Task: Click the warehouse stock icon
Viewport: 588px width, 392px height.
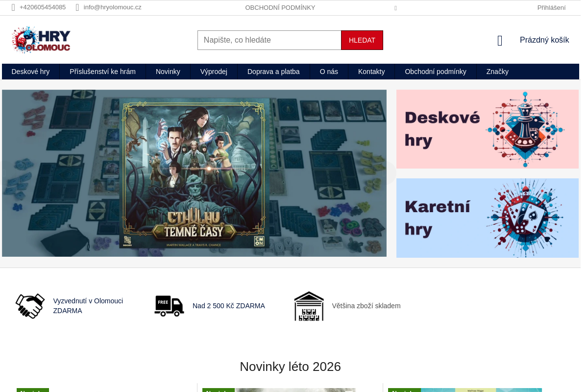Action: tap(309, 306)
